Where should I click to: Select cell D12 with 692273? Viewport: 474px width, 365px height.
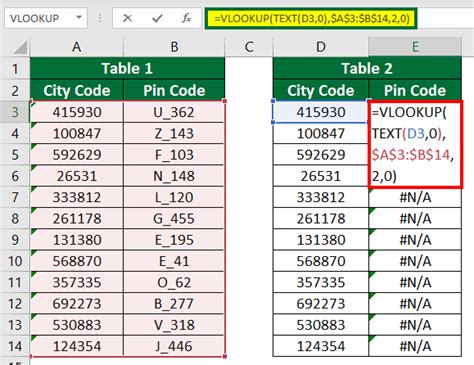[x=321, y=304]
